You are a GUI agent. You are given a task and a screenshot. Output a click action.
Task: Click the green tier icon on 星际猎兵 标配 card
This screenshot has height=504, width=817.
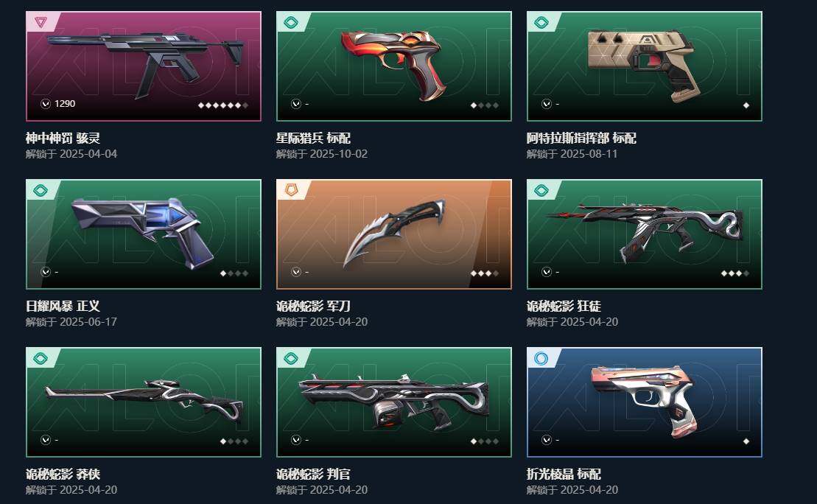pos(291,22)
